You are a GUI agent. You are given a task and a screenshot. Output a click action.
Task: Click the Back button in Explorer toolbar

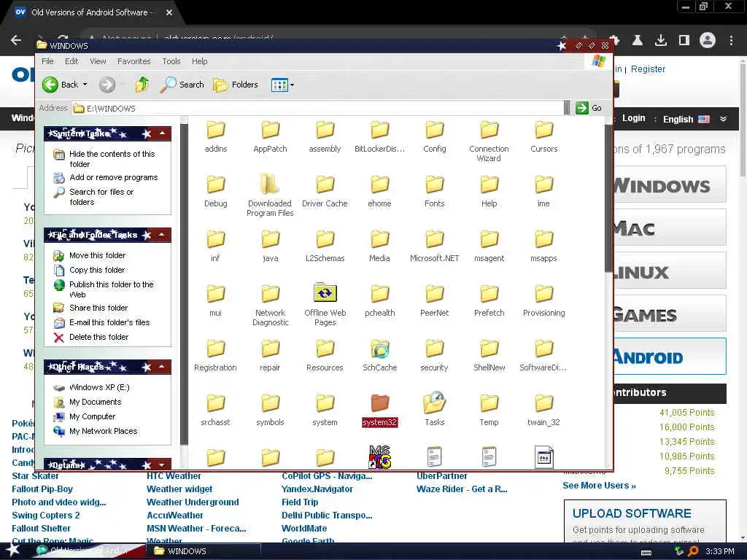(x=61, y=85)
